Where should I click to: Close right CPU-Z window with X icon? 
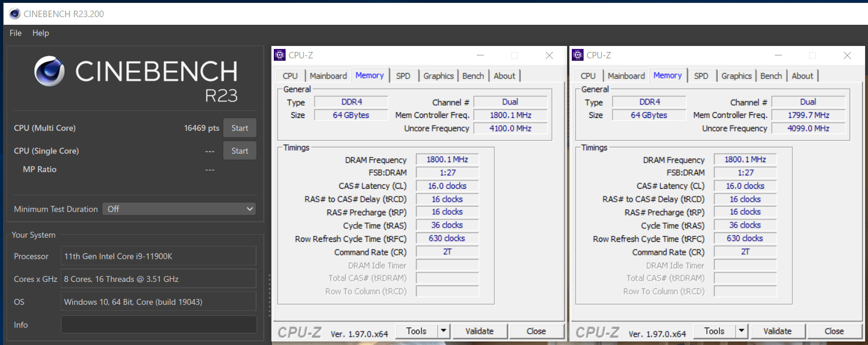click(x=847, y=55)
